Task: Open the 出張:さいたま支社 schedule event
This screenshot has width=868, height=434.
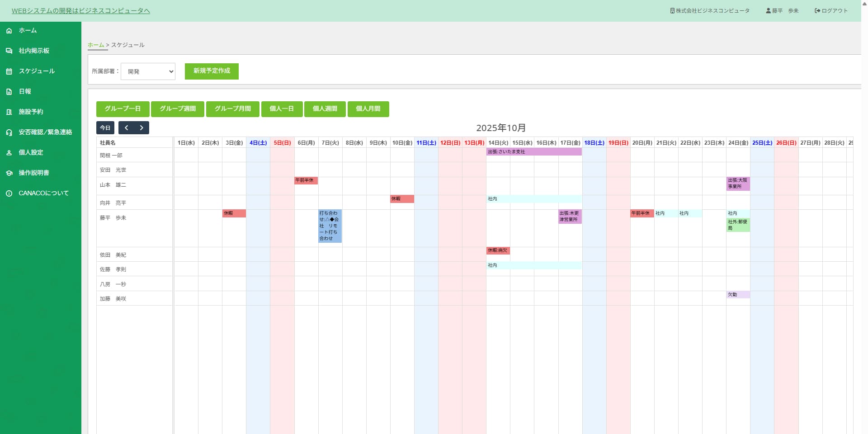Action: coord(533,152)
